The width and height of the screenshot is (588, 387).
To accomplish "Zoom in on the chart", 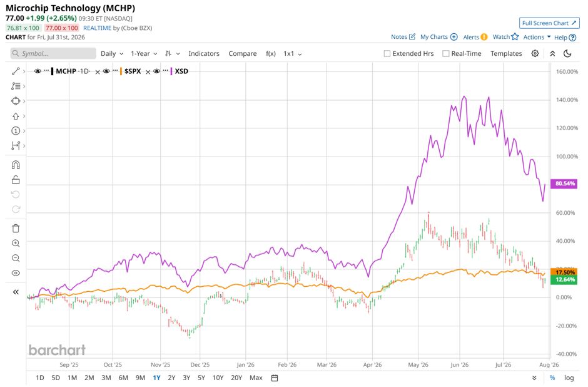I will (x=16, y=243).
